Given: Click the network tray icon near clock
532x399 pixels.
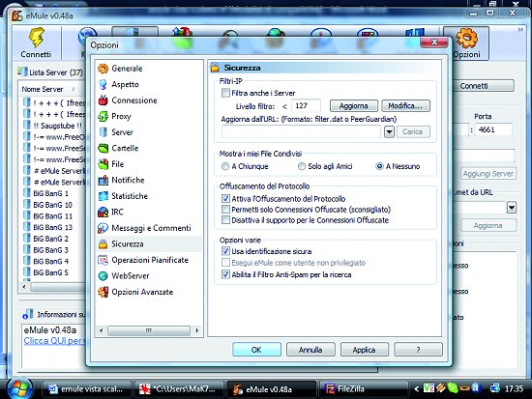Looking at the screenshot, I should pos(495,388).
